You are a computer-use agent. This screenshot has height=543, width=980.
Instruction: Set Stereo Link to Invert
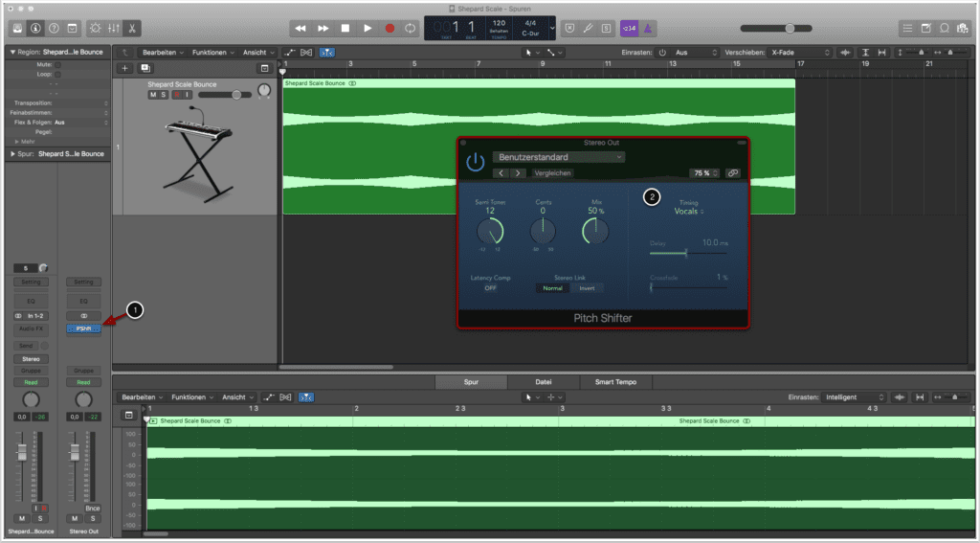tap(586, 287)
